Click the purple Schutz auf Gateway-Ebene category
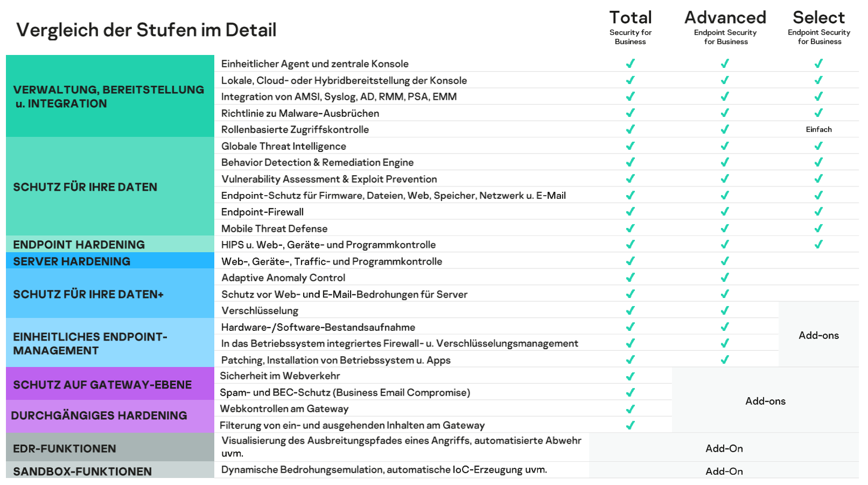Screen dimensions: 868x485 tap(110, 384)
